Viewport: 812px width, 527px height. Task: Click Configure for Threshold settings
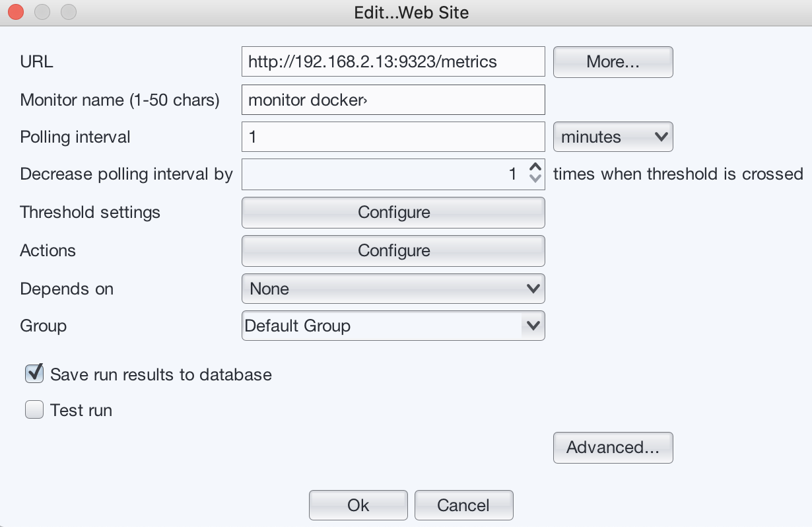[393, 213]
